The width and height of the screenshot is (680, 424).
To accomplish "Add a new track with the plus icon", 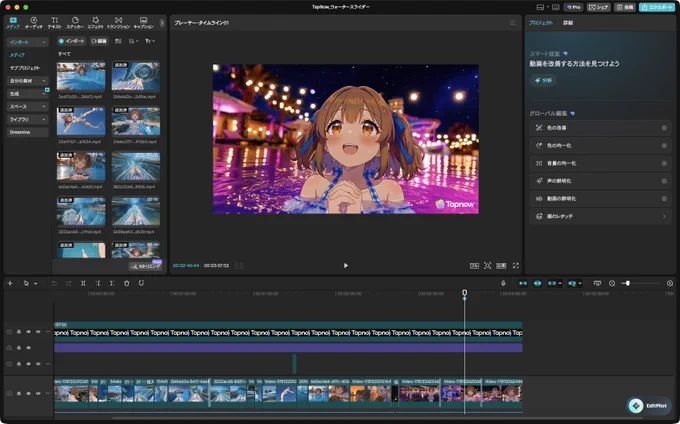I will point(10,283).
